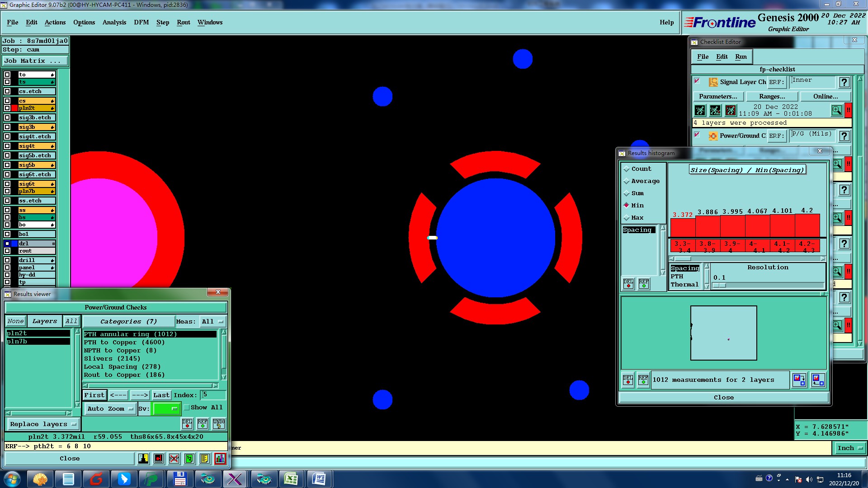
Task: Click the Last navigation button
Action: 161,395
